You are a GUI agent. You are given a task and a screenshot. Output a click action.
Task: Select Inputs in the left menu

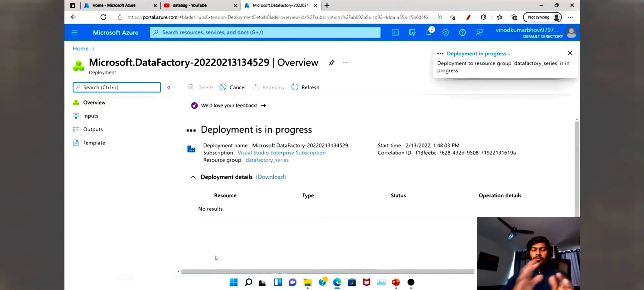click(x=91, y=116)
